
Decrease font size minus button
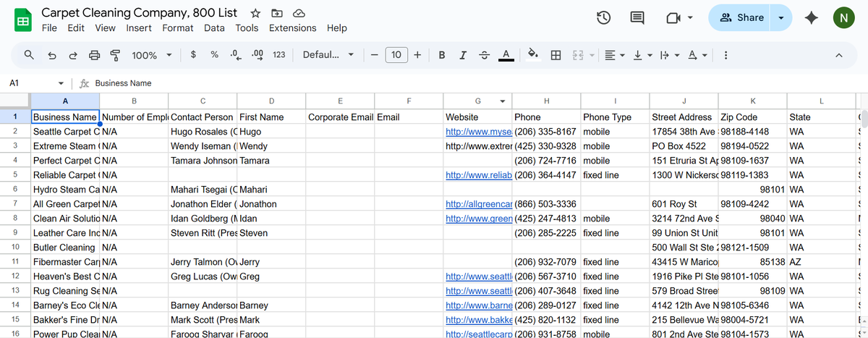374,54
